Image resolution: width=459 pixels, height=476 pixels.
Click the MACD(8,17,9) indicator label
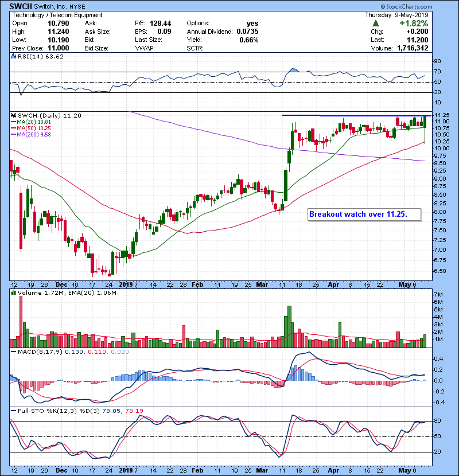pos(40,352)
